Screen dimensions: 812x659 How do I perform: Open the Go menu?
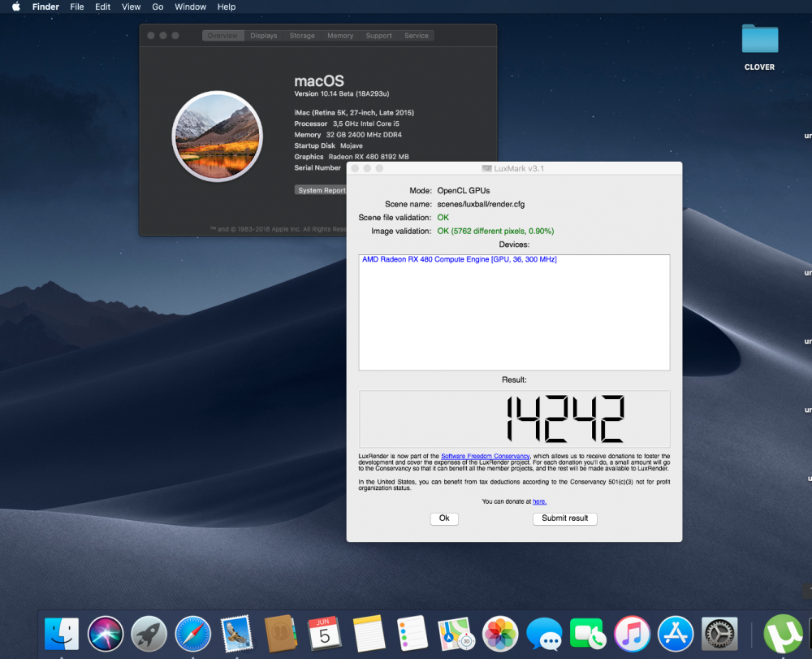coord(158,7)
